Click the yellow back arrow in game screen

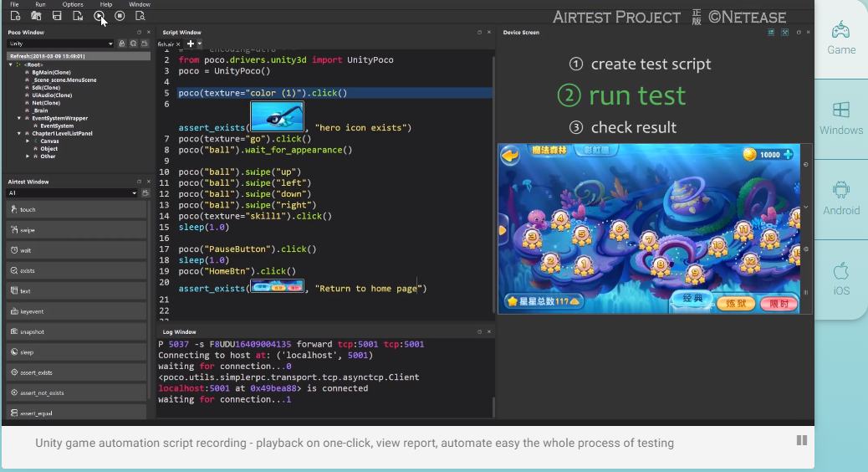pyautogui.click(x=510, y=155)
